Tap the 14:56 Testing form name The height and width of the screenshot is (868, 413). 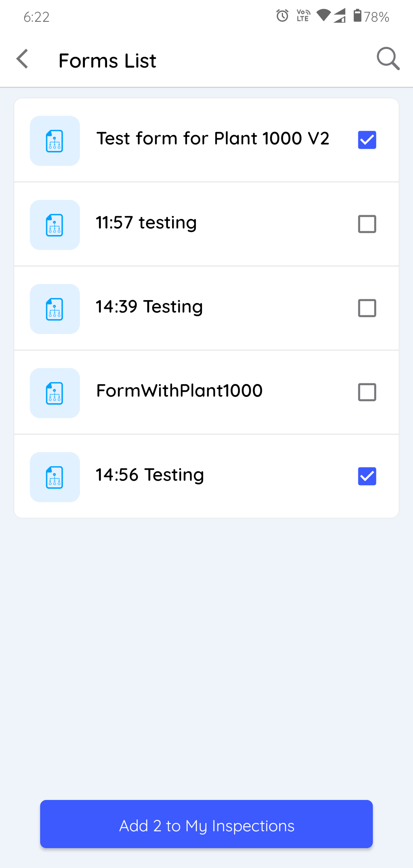click(150, 475)
